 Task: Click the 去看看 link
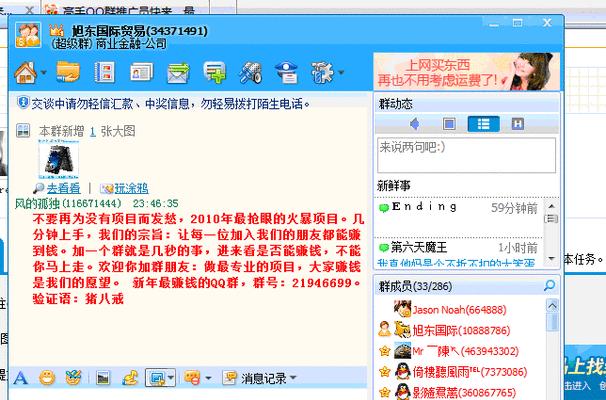(63, 188)
